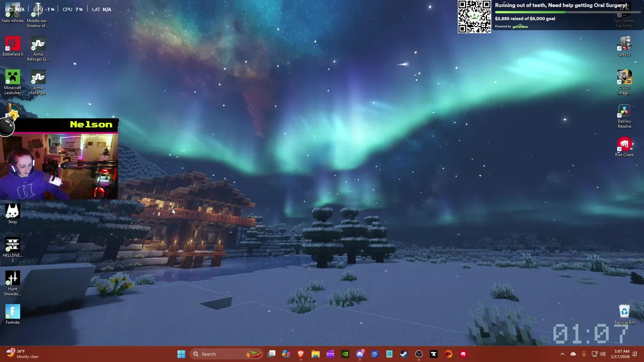The height and width of the screenshot is (362, 644).
Task: Open the volume speaker tray icon
Action: coord(603,354)
